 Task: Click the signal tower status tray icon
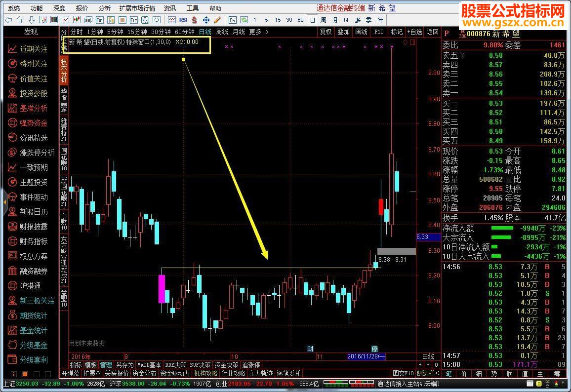[x=547, y=384]
